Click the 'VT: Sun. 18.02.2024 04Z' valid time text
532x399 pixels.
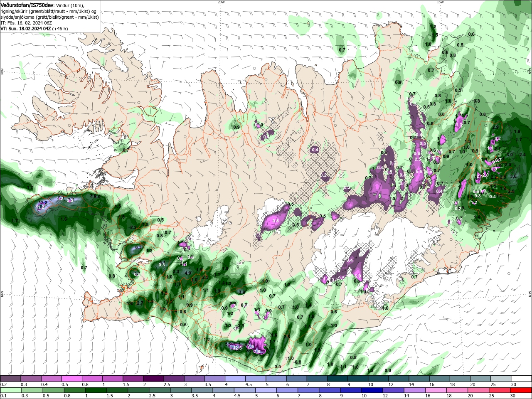(26, 29)
